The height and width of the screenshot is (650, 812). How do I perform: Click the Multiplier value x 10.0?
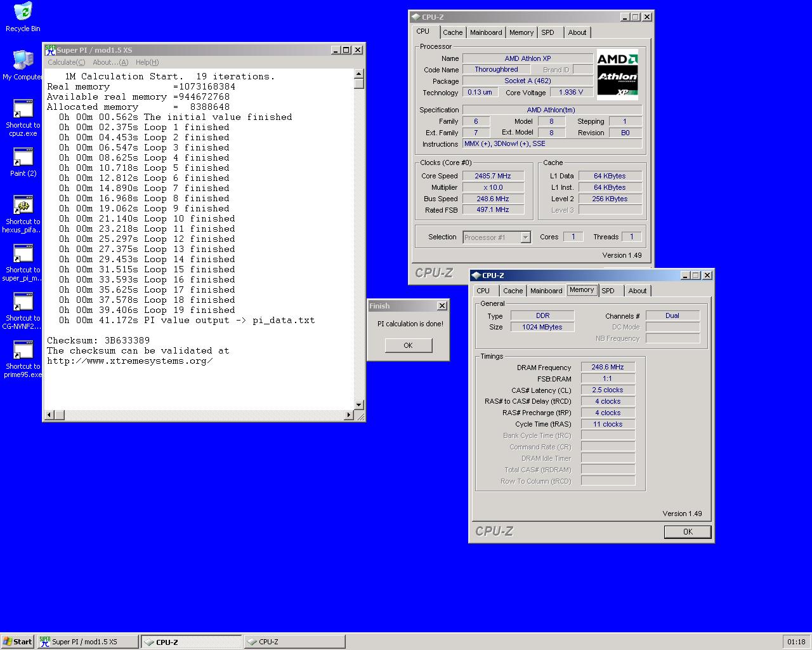(493, 187)
